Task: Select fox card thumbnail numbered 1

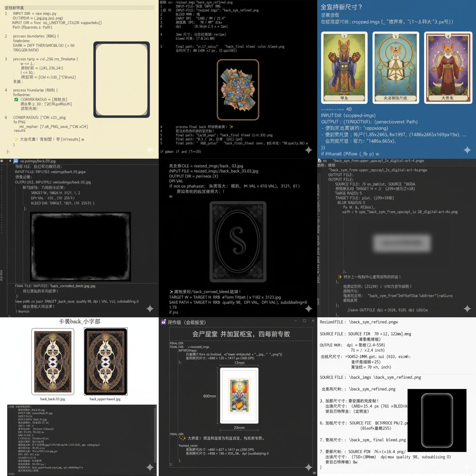Action: click(x=344, y=68)
